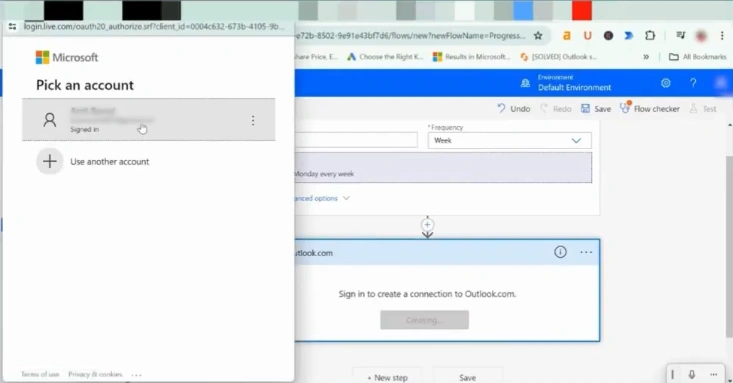Insert a step with the plus connector

coord(427,224)
